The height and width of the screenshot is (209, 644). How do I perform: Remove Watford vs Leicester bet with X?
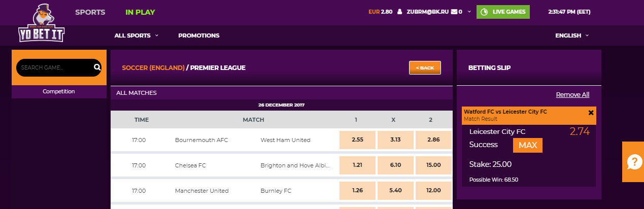point(591,113)
